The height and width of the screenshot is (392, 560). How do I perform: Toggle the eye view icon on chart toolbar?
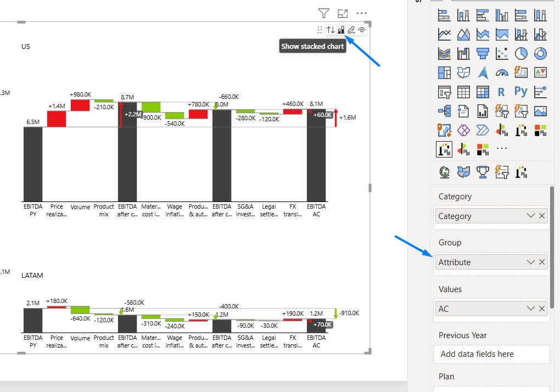[362, 30]
